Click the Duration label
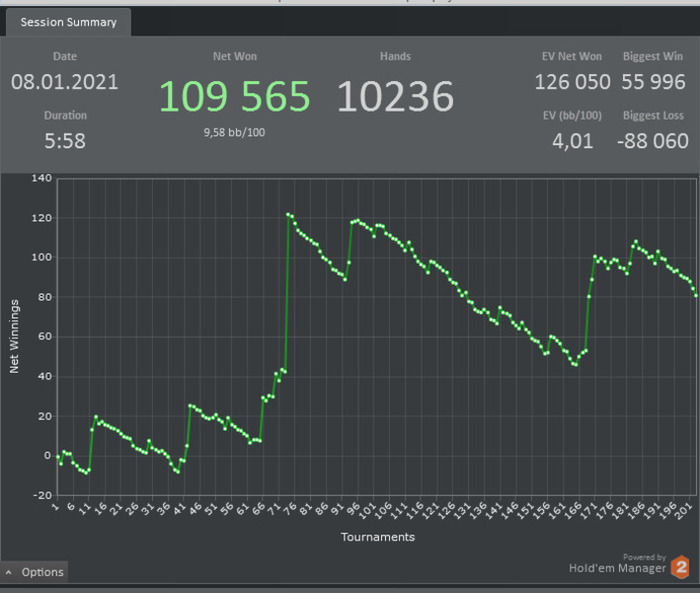 [x=65, y=115]
